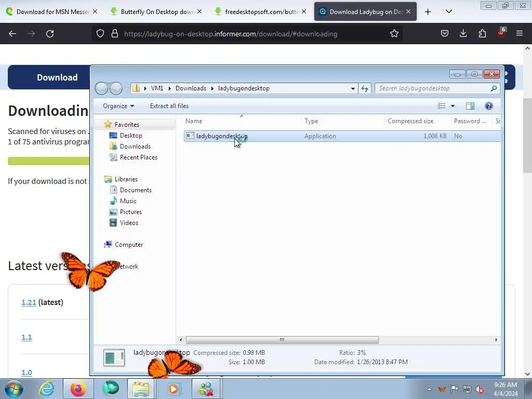The width and height of the screenshot is (532, 399).
Task: Click the Windows Explorer taskbar button
Action: pyautogui.click(x=141, y=389)
